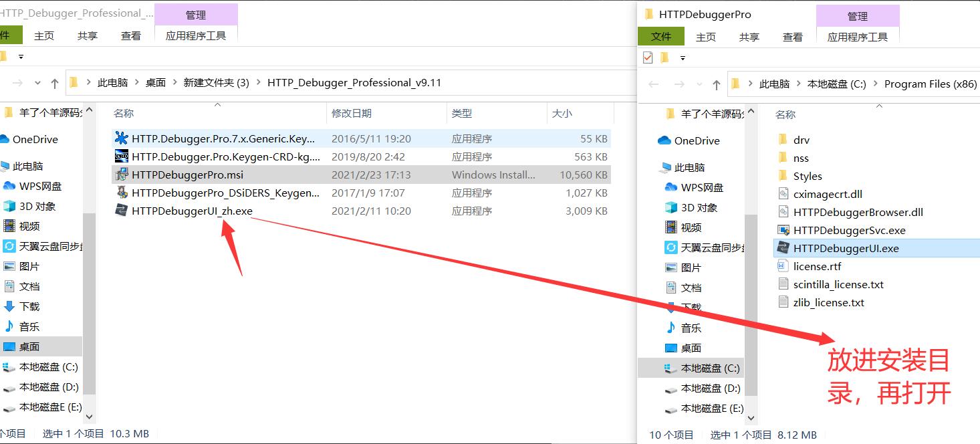The image size is (980, 444).
Task: Sort by 名称 column in left window
Action: click(x=218, y=114)
